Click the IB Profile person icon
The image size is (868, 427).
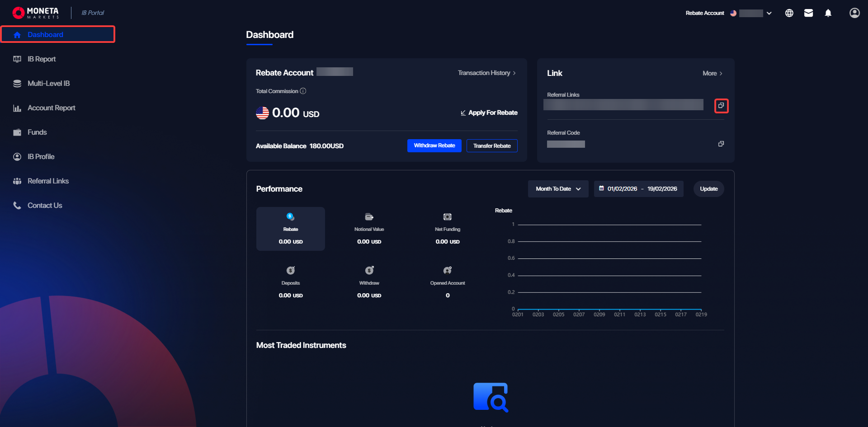click(x=17, y=157)
